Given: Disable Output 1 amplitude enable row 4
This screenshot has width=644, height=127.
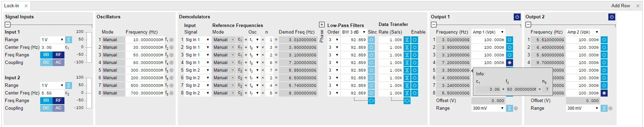Looking at the screenshot, I should pos(510,63).
